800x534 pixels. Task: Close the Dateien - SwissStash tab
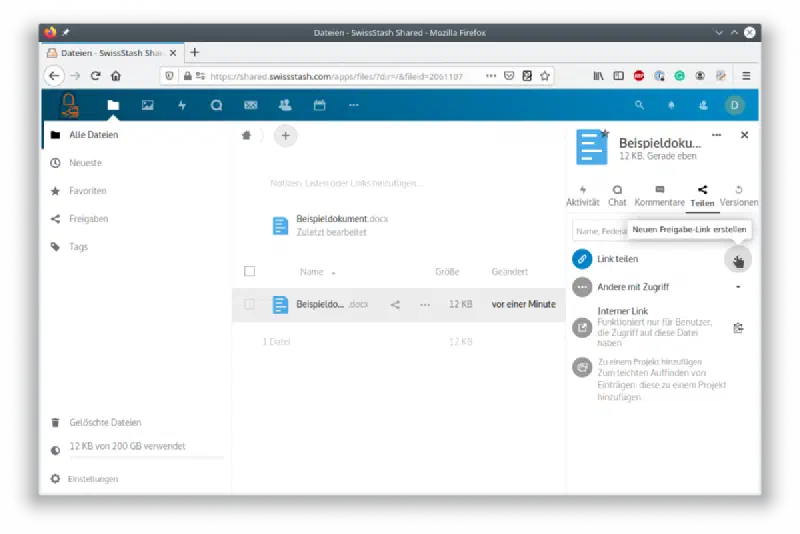click(x=173, y=53)
